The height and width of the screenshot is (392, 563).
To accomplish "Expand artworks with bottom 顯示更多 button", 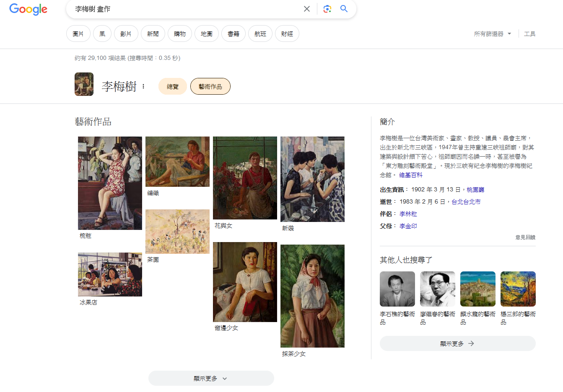I will point(211,378).
